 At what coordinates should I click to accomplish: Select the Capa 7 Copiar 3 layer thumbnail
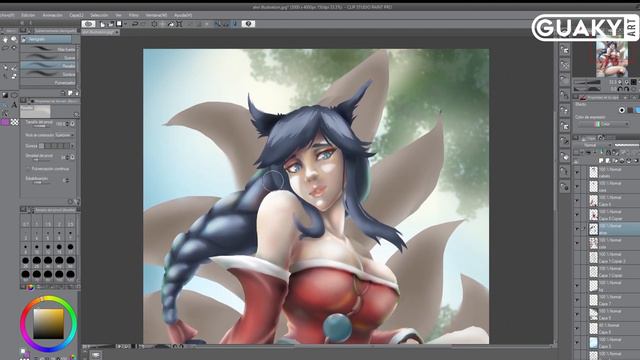coord(593,257)
